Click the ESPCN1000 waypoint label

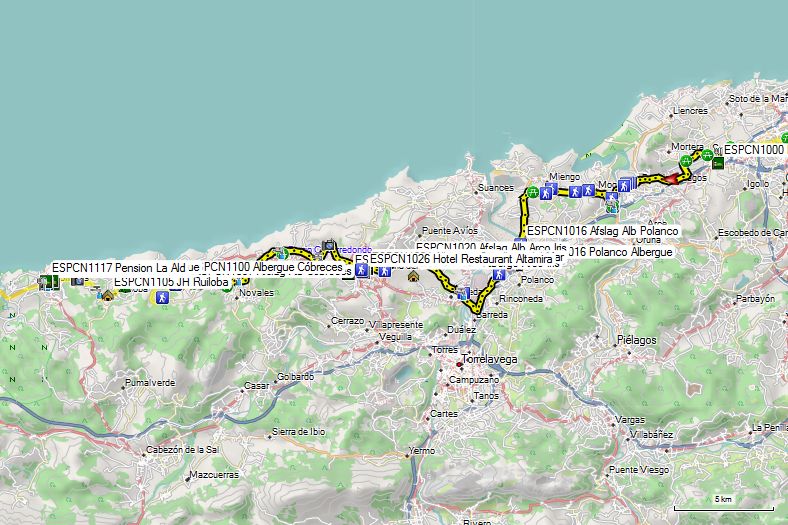[754, 149]
